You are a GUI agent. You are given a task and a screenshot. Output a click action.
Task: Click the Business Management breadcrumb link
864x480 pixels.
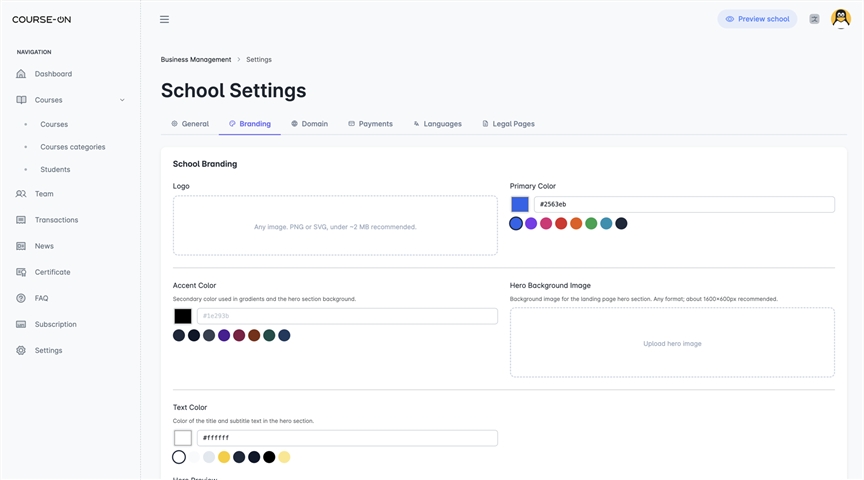click(x=196, y=60)
